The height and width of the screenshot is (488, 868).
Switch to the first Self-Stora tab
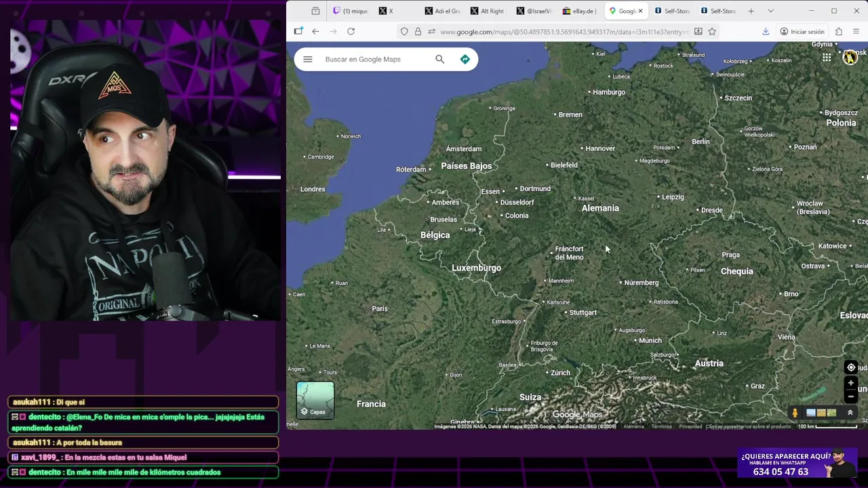point(672,11)
